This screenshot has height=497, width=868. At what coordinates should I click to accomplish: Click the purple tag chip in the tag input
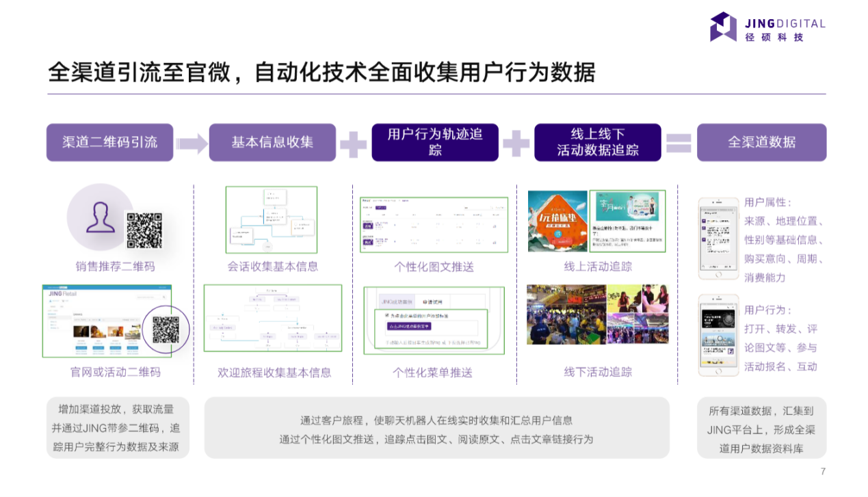pyautogui.click(x=410, y=326)
